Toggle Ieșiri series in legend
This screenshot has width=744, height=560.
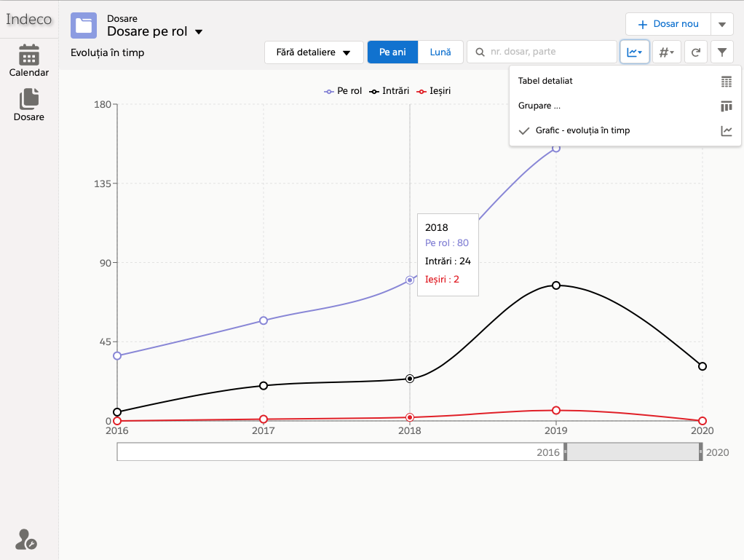(435, 91)
